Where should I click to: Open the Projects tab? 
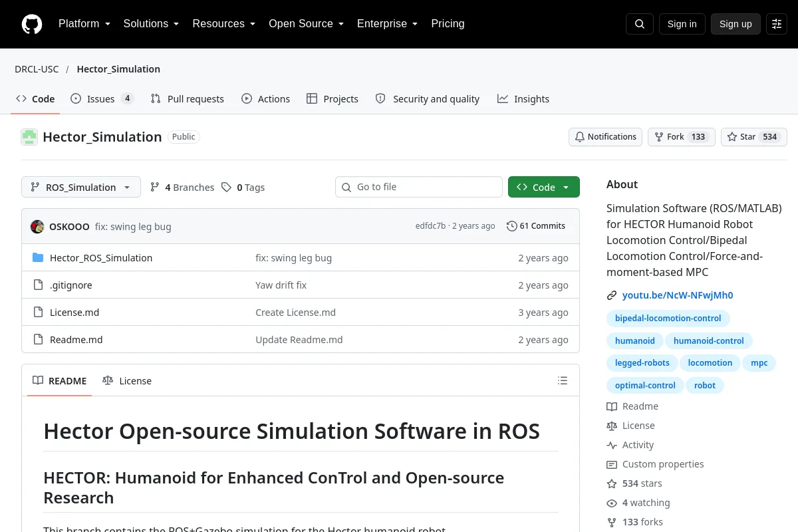click(x=332, y=99)
